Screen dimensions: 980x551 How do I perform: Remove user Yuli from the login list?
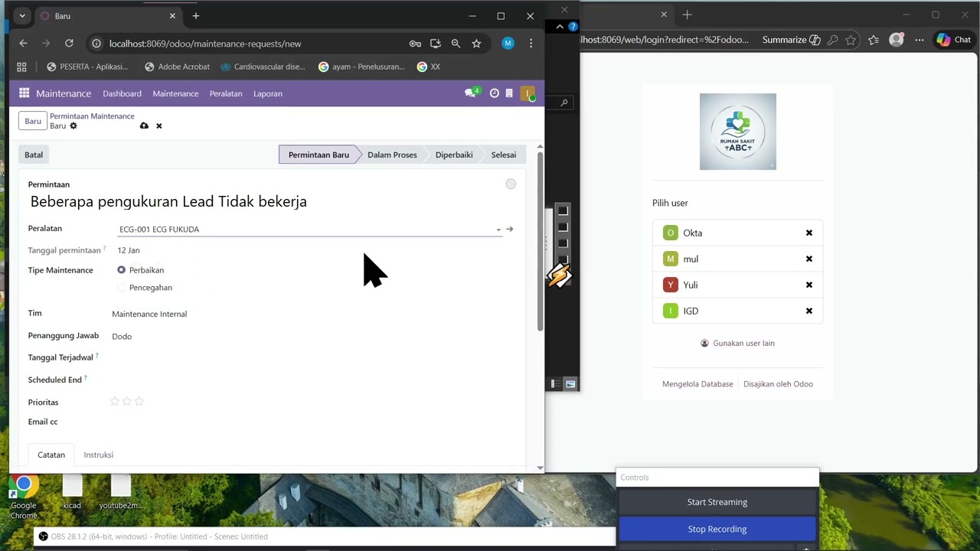(x=809, y=285)
